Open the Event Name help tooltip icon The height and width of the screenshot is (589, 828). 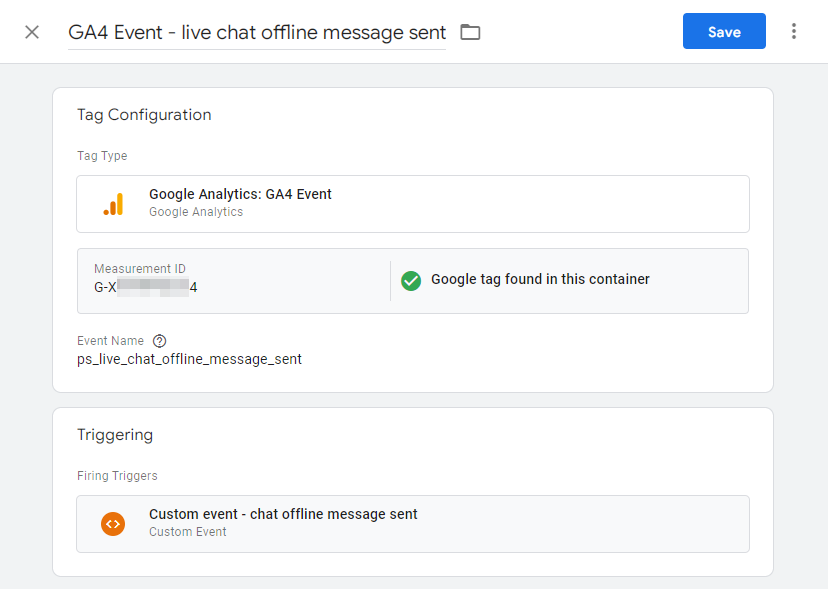coord(159,340)
